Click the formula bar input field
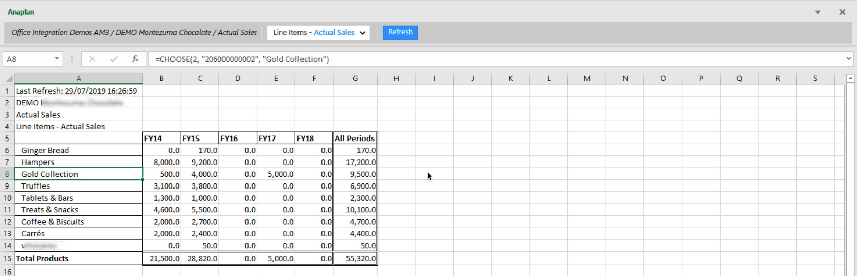868x276 pixels. click(498, 59)
